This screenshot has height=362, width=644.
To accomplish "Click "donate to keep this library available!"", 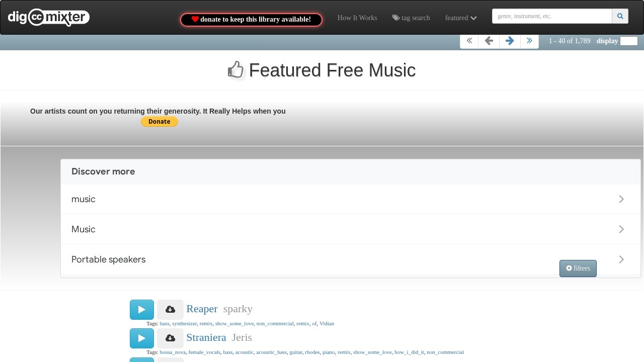I will (251, 20).
